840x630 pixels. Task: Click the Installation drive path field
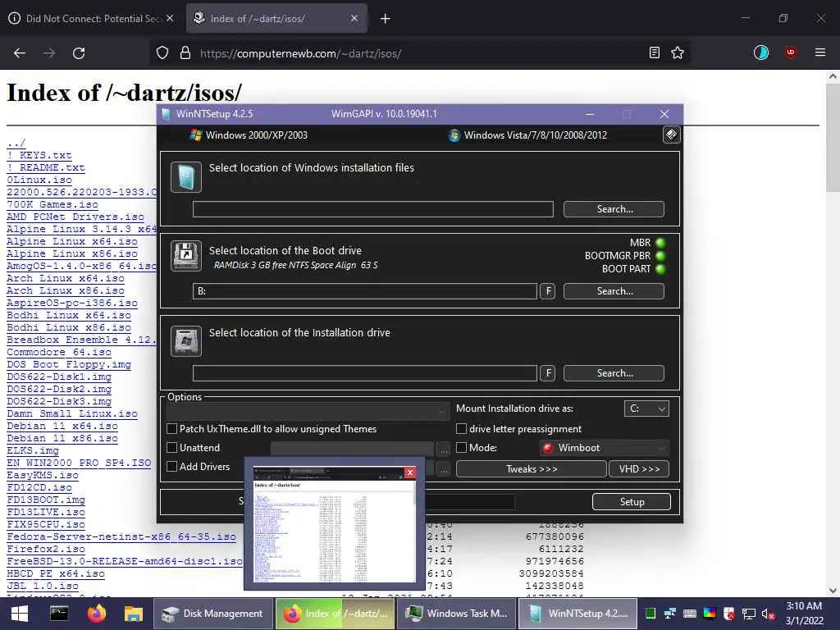point(365,373)
